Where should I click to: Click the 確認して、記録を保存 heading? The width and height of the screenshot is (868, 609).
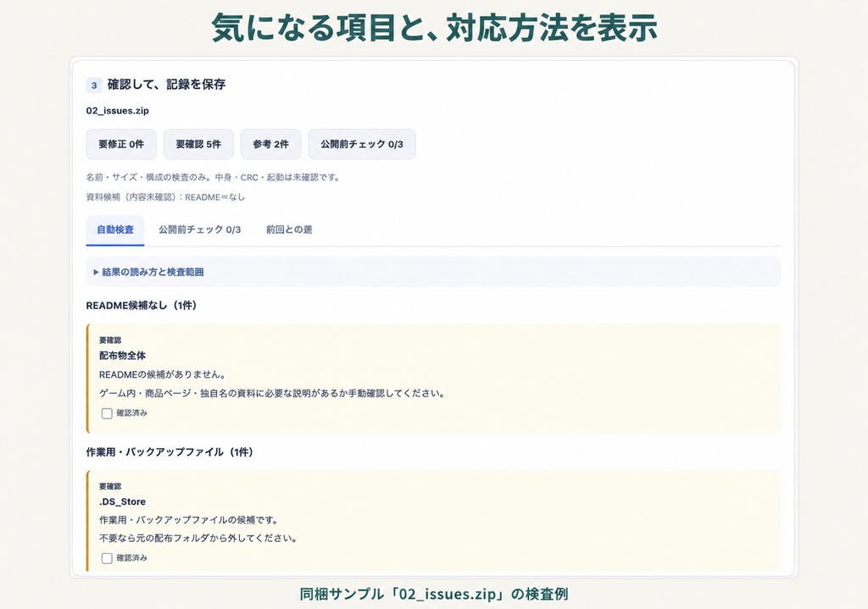pyautogui.click(x=167, y=85)
